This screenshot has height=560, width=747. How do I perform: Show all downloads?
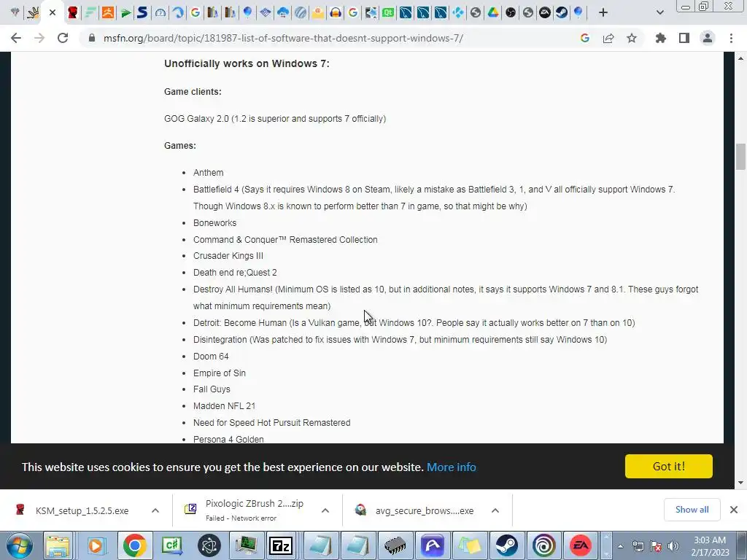[692, 510]
